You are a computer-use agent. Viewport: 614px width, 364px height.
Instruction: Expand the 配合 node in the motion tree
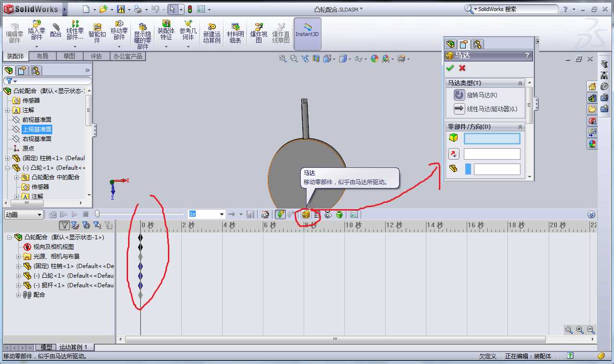click(x=19, y=295)
